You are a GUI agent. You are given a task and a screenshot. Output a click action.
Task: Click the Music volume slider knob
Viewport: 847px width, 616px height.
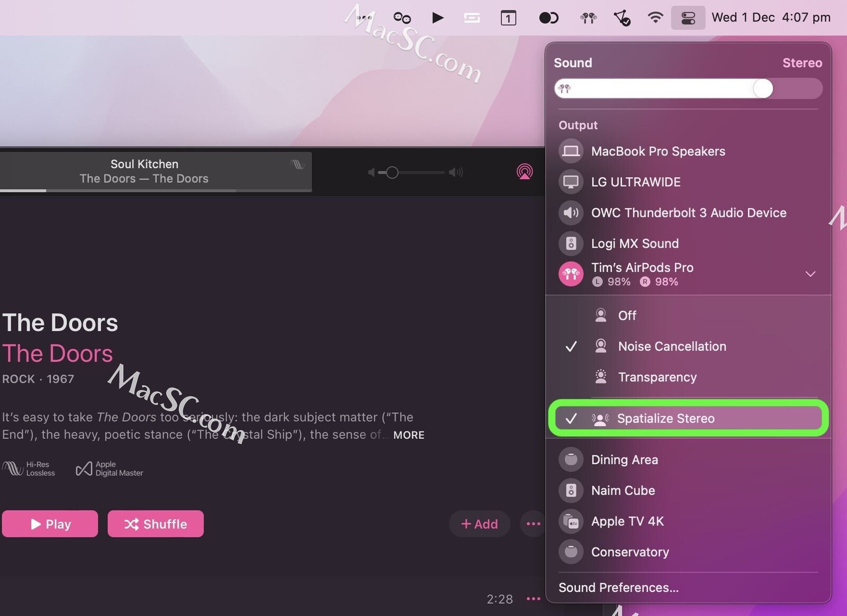(392, 173)
